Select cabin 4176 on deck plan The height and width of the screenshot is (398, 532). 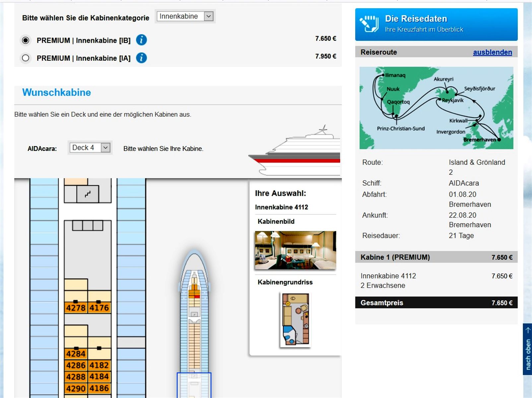pos(99,308)
